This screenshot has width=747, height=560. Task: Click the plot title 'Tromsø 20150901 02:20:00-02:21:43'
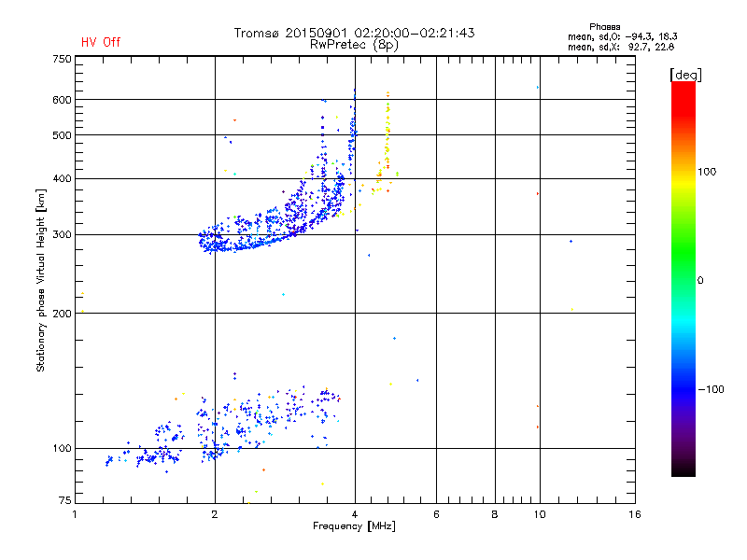tap(354, 33)
